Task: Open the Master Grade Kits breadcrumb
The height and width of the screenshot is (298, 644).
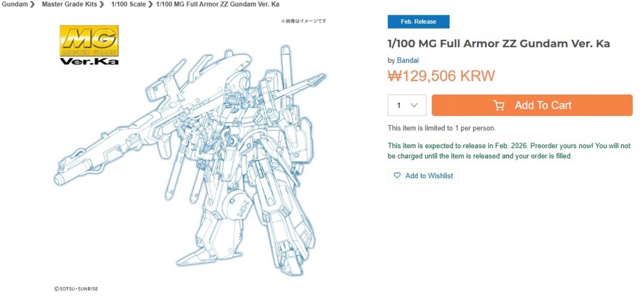Action: [69, 4]
